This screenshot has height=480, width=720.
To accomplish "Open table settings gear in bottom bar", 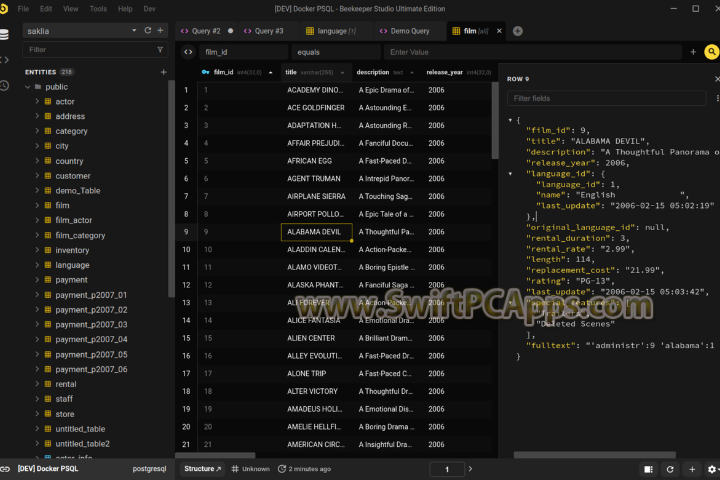I will 712,469.
